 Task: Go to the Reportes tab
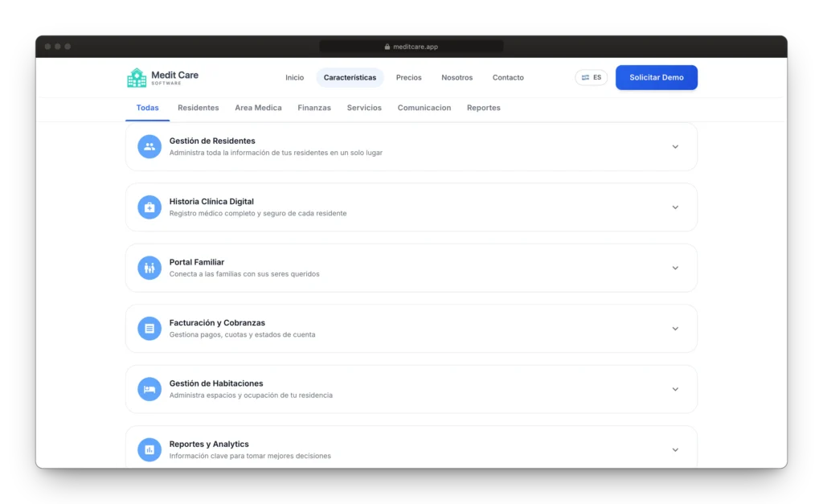483,108
